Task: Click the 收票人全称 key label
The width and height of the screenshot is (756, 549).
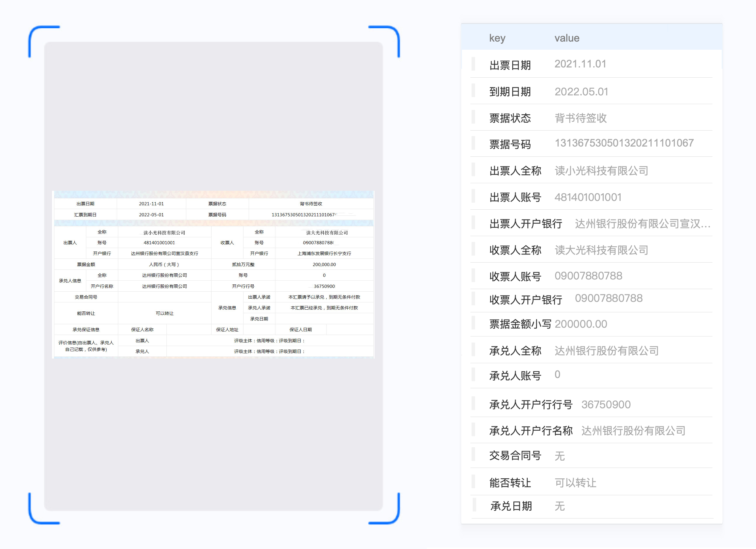Action: point(515,250)
